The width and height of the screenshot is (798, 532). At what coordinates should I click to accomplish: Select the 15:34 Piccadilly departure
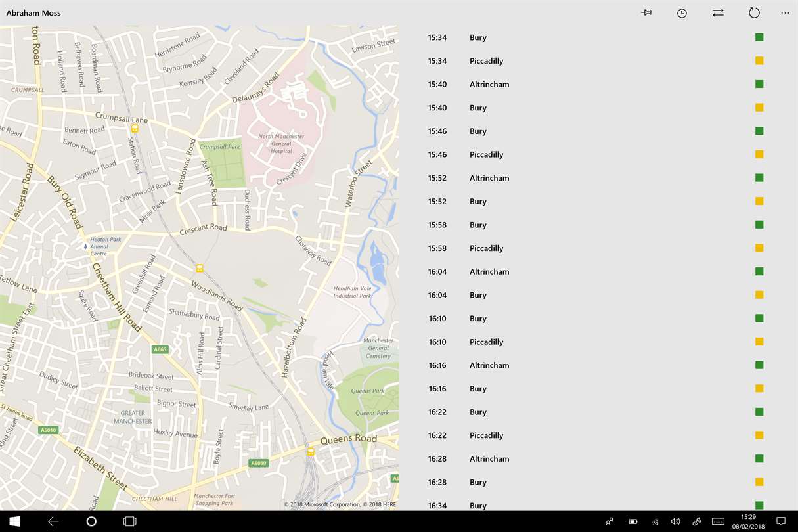click(598, 61)
